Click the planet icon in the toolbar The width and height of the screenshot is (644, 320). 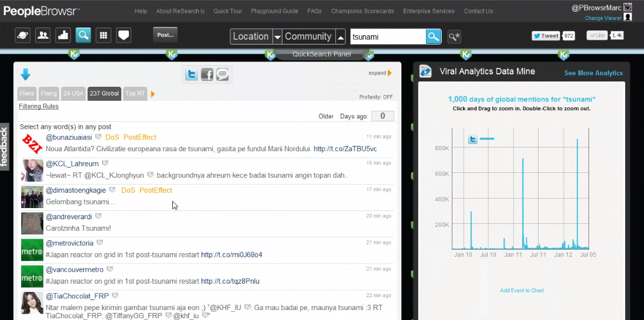[22, 36]
